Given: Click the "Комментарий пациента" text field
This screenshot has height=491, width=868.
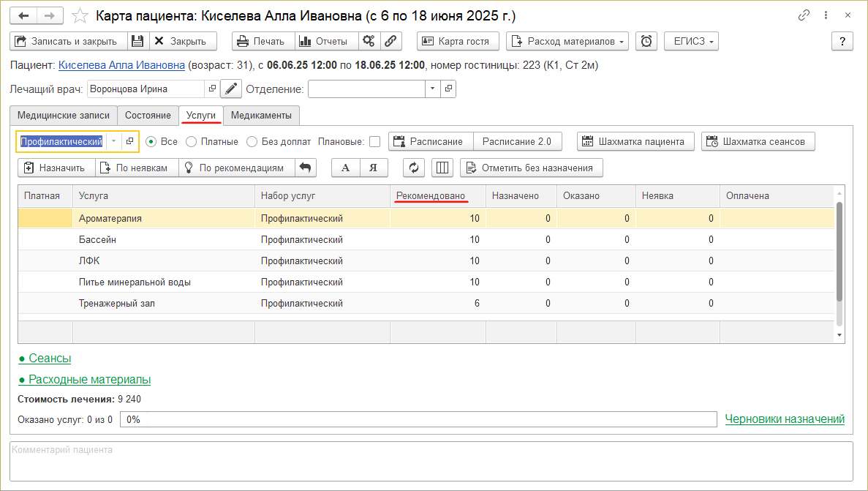Looking at the screenshot, I should [431, 460].
